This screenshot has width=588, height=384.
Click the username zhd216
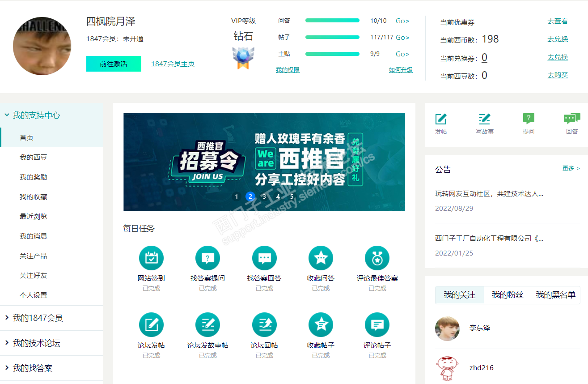[482, 368]
